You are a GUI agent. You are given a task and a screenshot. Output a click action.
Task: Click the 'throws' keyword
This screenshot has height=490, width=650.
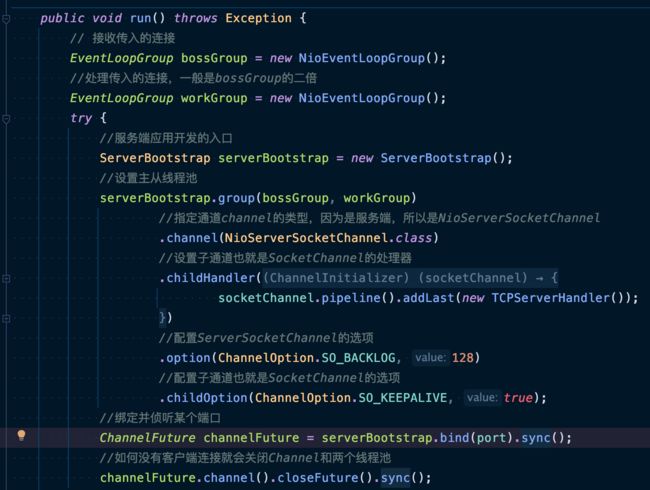click(x=195, y=18)
